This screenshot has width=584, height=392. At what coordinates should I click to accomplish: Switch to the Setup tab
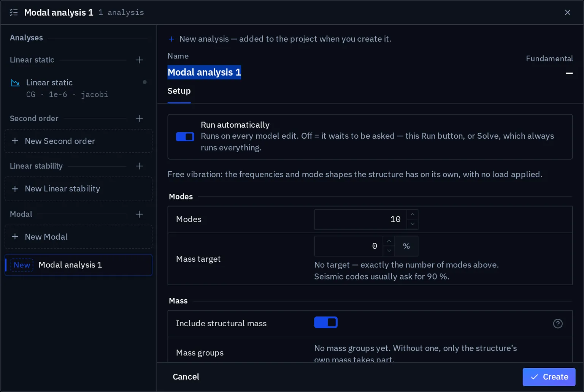179,91
